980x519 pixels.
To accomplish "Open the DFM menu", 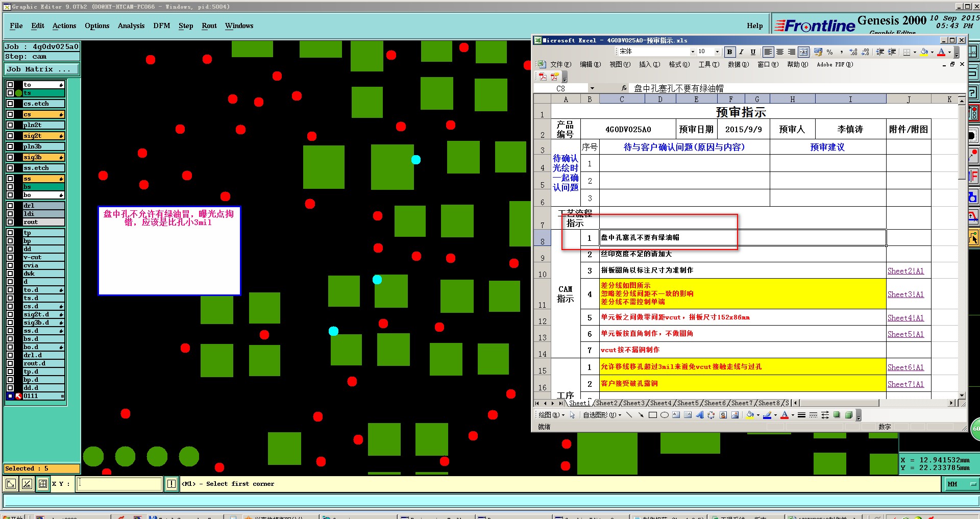I will click(162, 26).
